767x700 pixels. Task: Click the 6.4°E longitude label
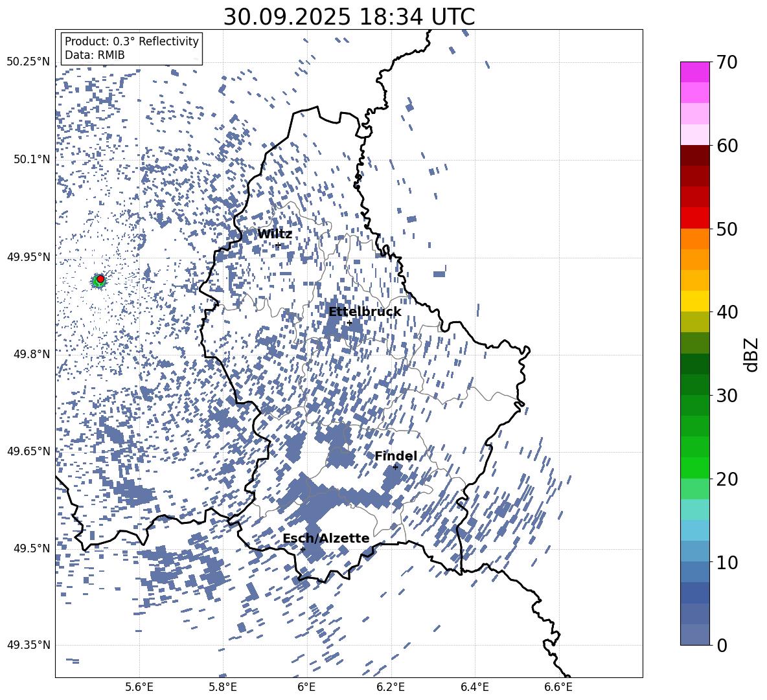[474, 687]
